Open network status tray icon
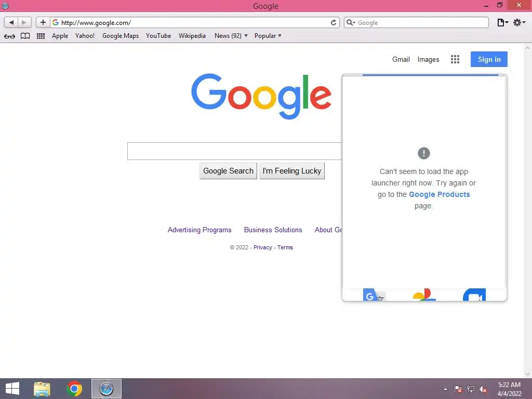532x399 pixels. click(x=471, y=389)
